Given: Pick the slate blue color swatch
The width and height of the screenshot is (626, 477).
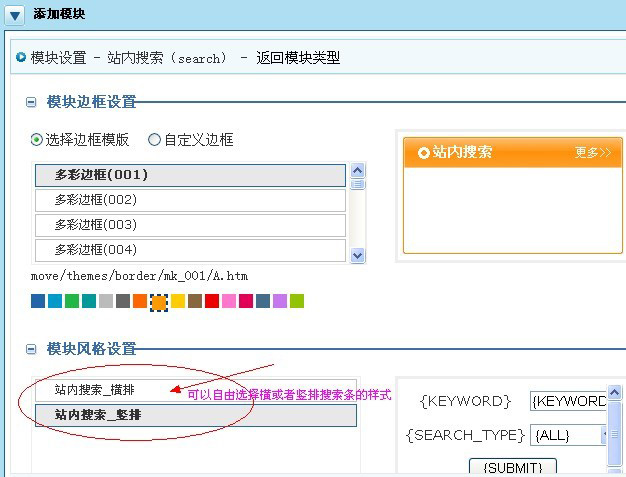Looking at the screenshot, I should [263, 301].
